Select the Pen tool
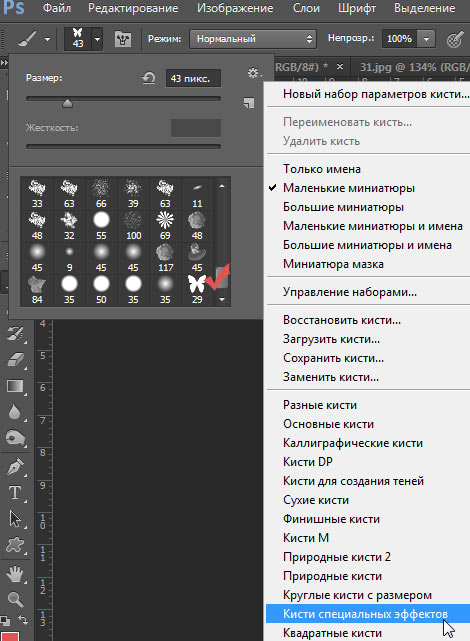Image resolution: width=470 pixels, height=641 pixels. (x=15, y=466)
